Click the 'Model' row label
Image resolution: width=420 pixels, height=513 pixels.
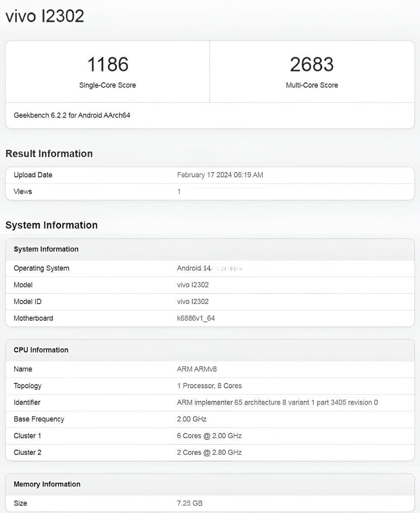[x=23, y=285]
